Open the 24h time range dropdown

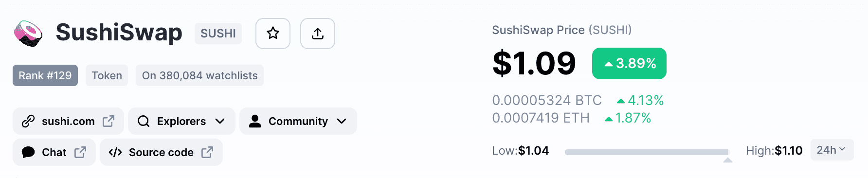click(x=832, y=150)
